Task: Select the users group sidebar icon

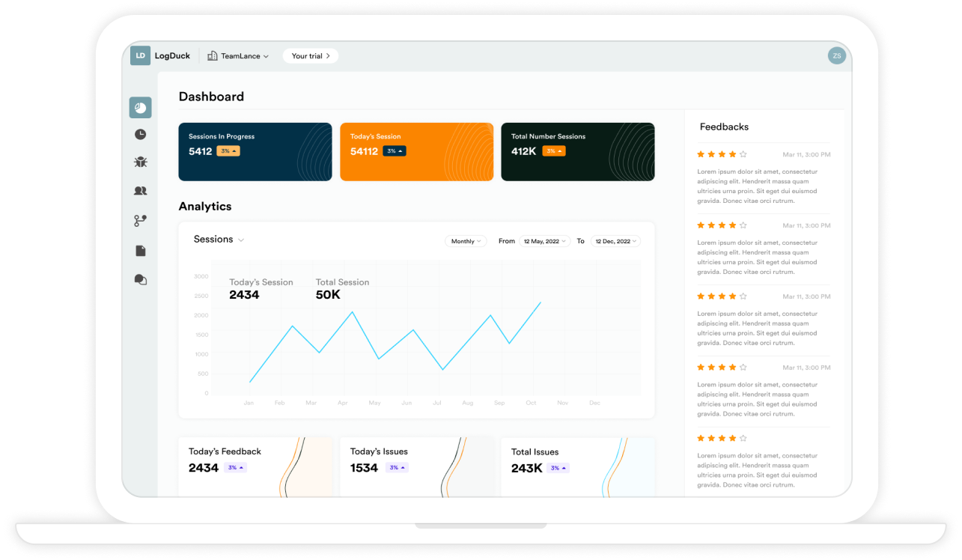Action: [x=140, y=191]
